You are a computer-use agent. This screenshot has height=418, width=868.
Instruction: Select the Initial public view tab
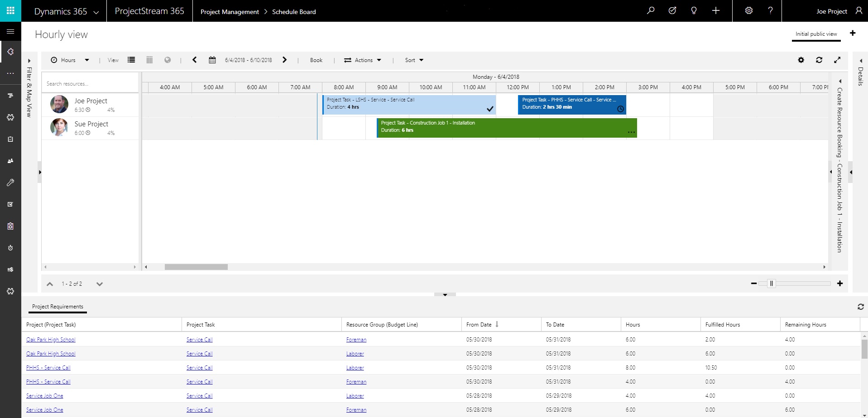(816, 34)
